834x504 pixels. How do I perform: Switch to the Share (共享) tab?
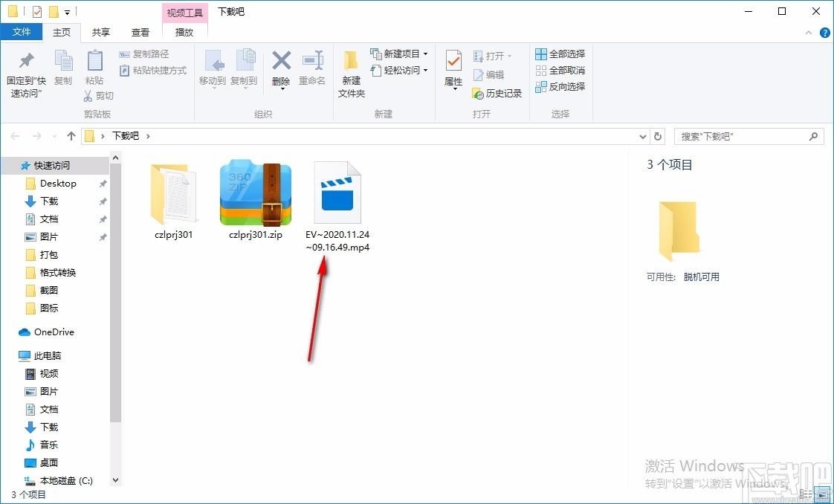pyautogui.click(x=101, y=32)
